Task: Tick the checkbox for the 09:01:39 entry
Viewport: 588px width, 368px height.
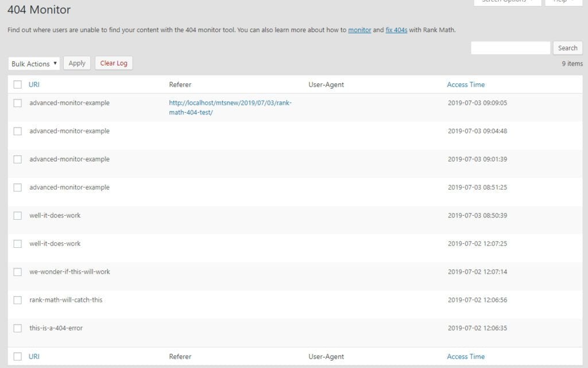Action: 18,159
